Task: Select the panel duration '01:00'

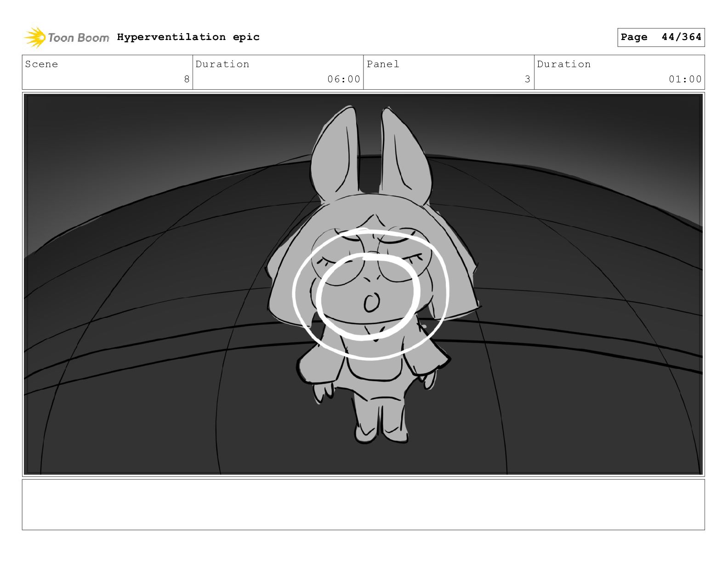Action: (685, 79)
